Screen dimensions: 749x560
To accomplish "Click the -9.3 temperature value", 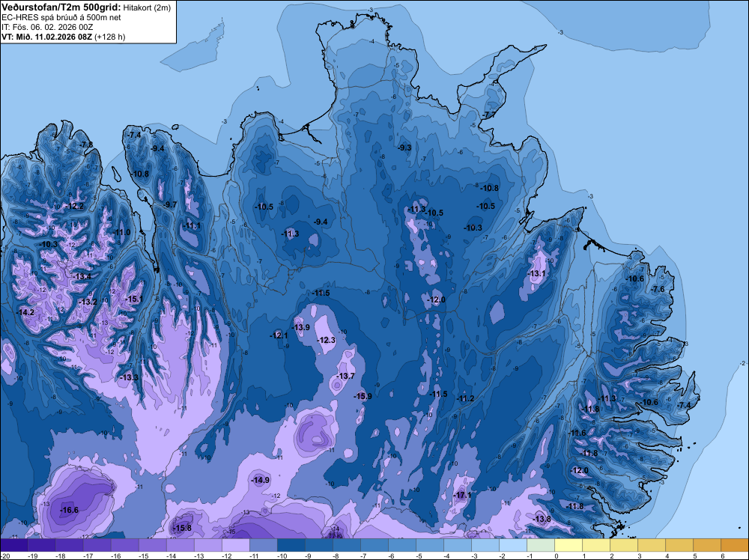I will (404, 147).
